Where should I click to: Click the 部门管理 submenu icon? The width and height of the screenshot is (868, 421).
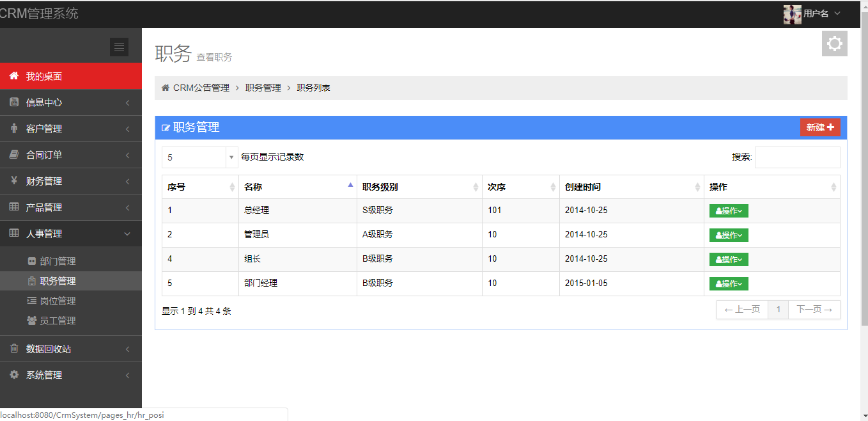pyautogui.click(x=32, y=261)
